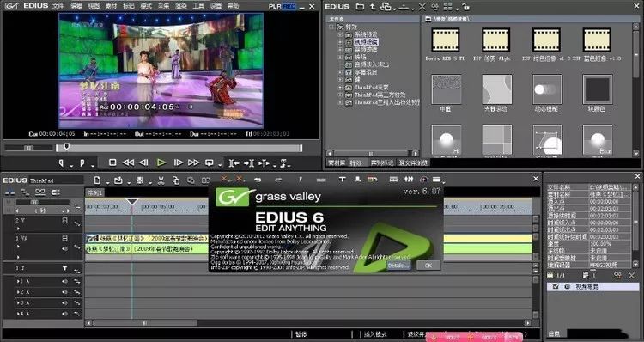Click the Stop button in the player
This screenshot has height=342, width=644.
click(x=112, y=162)
